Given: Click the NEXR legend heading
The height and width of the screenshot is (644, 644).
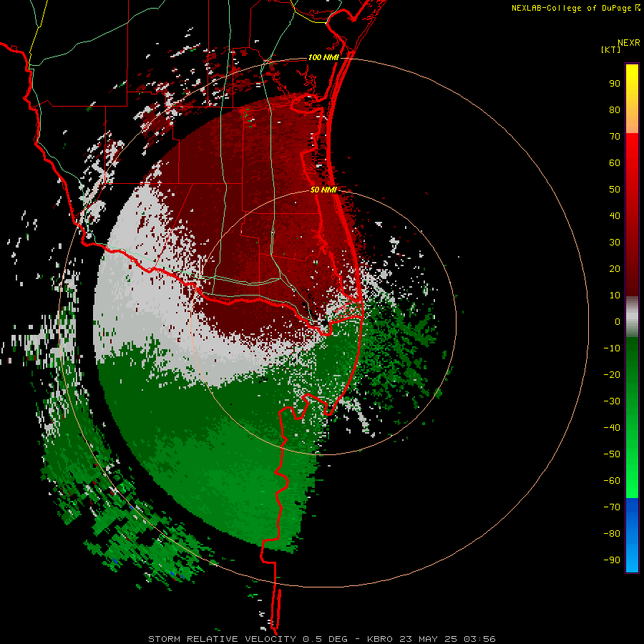Looking at the screenshot, I should [629, 43].
